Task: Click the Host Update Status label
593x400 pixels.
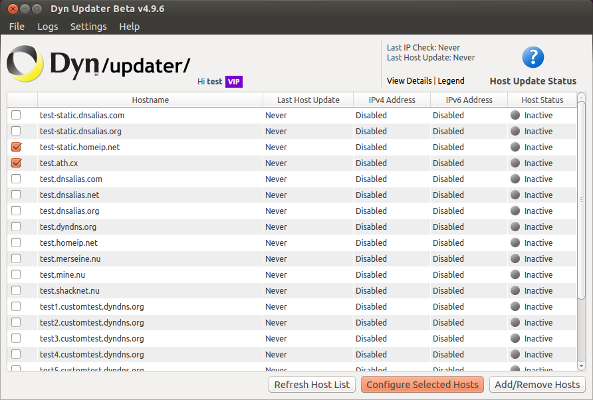Action: 533,81
